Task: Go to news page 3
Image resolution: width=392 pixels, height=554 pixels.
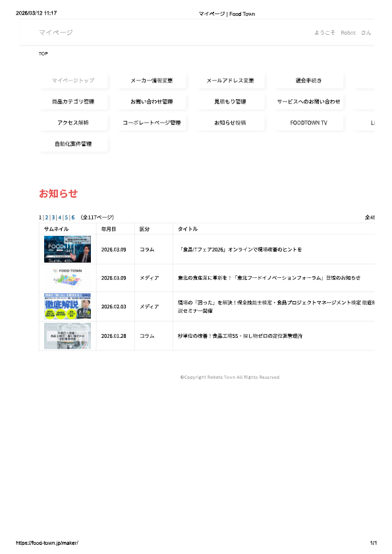Action: 53,217
